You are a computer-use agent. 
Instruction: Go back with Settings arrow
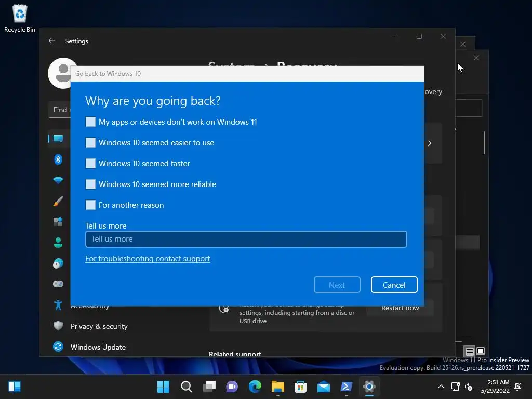pyautogui.click(x=52, y=41)
